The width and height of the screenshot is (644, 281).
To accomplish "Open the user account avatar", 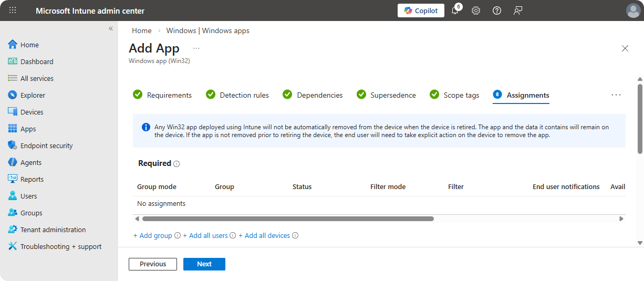I will [633, 11].
